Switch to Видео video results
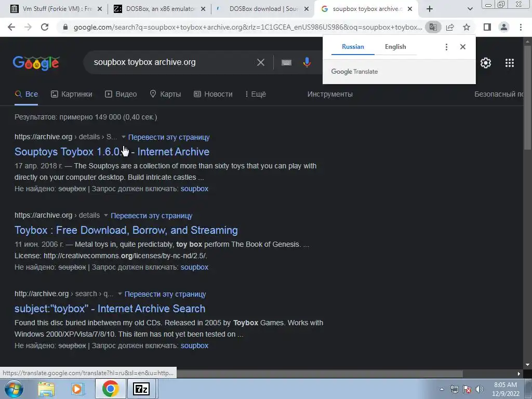Viewport: 532px width, 399px height. click(121, 94)
